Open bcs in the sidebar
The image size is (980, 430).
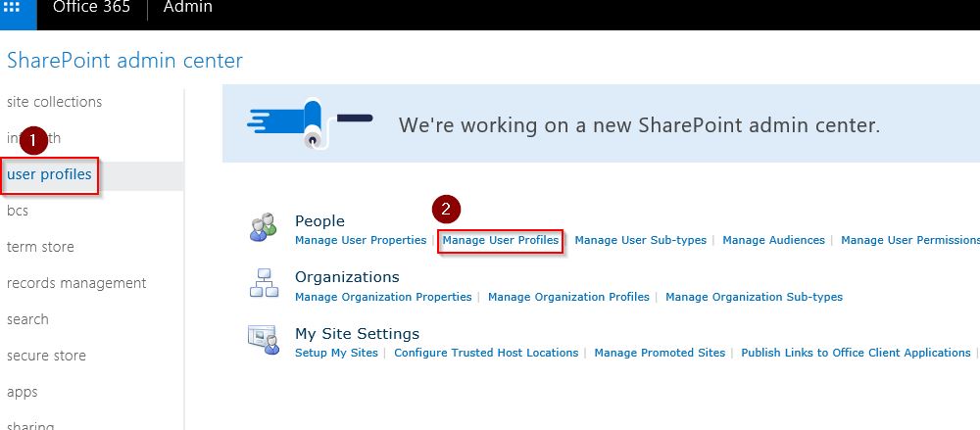point(18,211)
